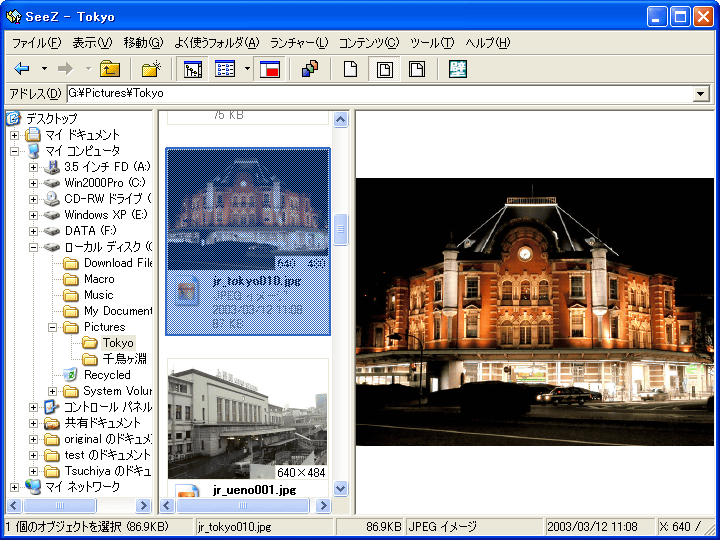The height and width of the screenshot is (540, 720).
Task: Open the ツール(T) menu
Action: pyautogui.click(x=432, y=43)
